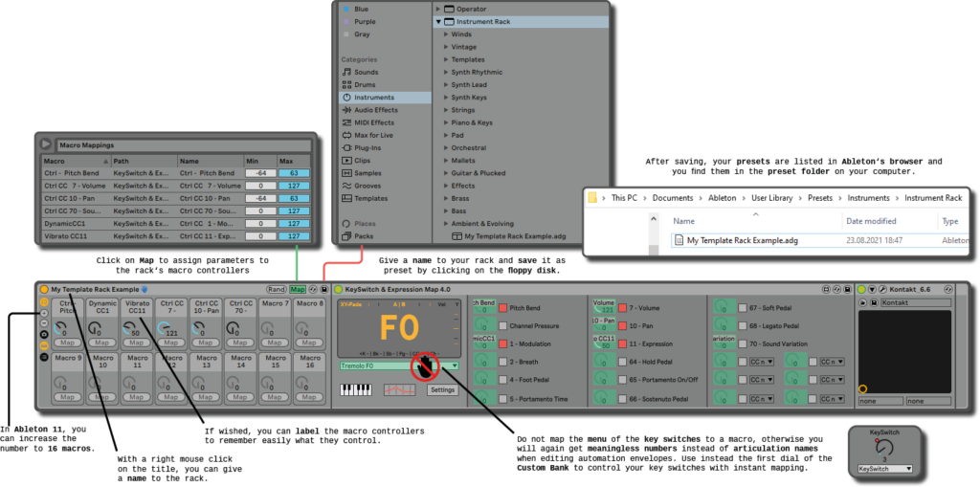Collapse the Instrument Rack folder
980x487 pixels.
pyautogui.click(x=438, y=21)
